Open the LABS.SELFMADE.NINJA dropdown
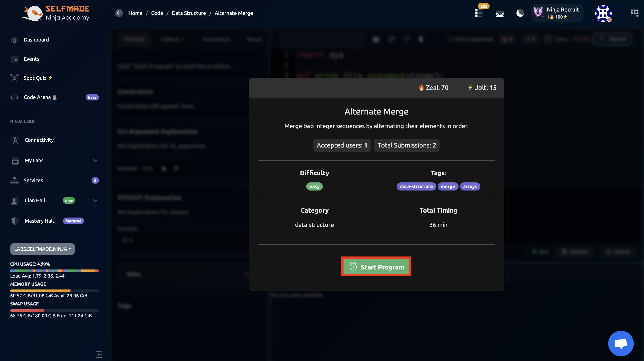This screenshot has height=361, width=644. (43, 249)
